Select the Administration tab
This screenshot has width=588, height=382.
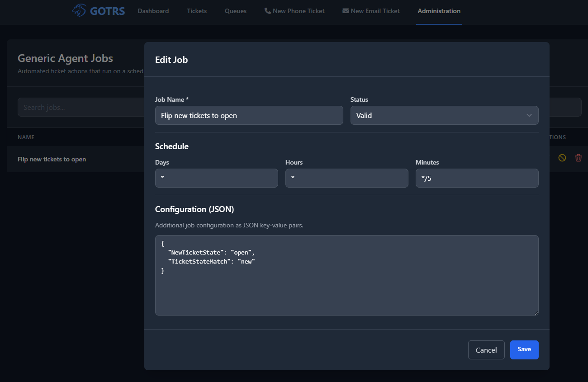[x=439, y=11]
